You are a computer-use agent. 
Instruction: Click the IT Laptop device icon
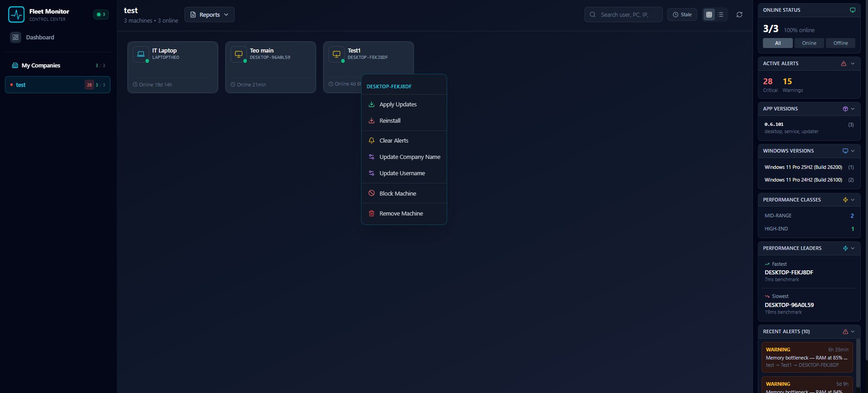(141, 54)
